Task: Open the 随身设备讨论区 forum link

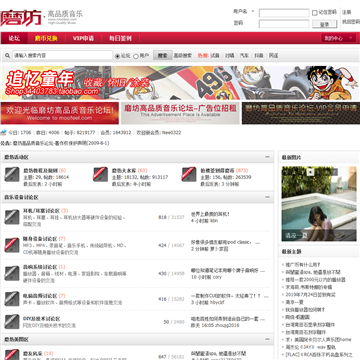Action: tap(40, 239)
